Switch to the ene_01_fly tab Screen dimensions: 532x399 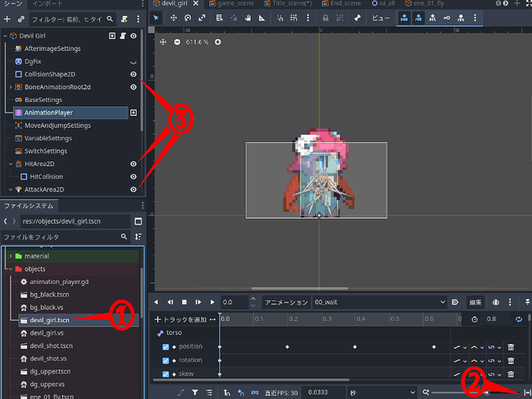point(424,3)
